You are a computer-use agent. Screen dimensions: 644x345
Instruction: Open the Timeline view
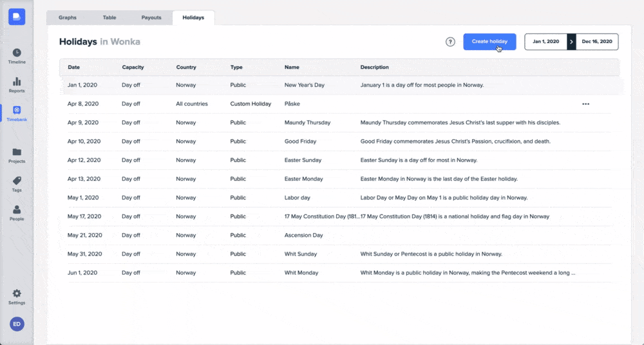(17, 56)
